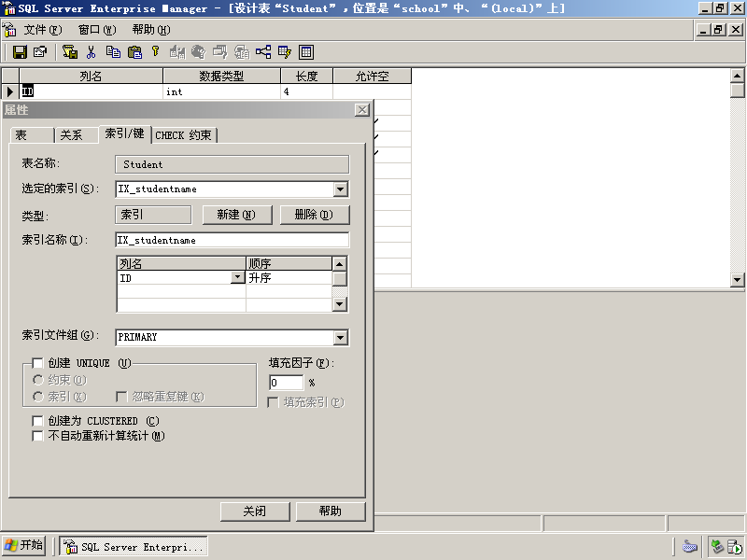Click the 填充因子 input field
This screenshot has width=747, height=560.
point(287,383)
